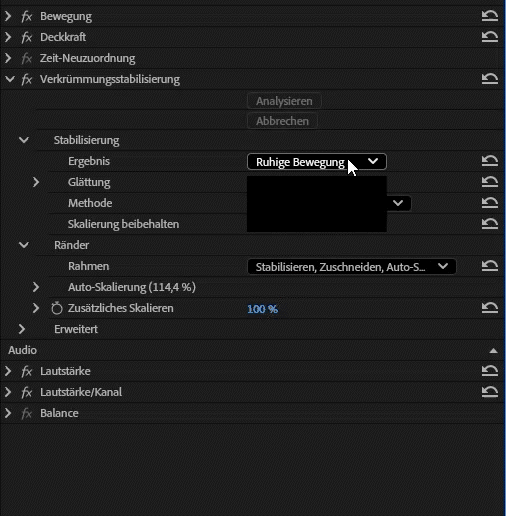Toggle animation stopwatch for Zusätzliches Skalieren
This screenshot has width=506, height=516.
pyautogui.click(x=57, y=308)
